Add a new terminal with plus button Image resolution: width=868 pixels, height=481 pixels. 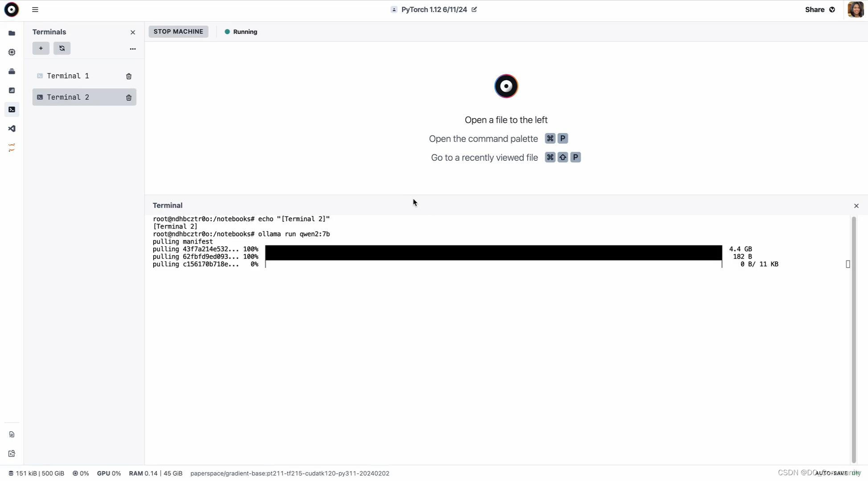point(41,48)
